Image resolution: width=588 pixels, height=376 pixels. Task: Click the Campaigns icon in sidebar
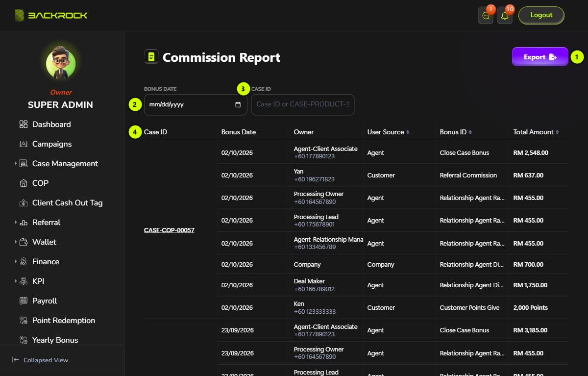[24, 144]
